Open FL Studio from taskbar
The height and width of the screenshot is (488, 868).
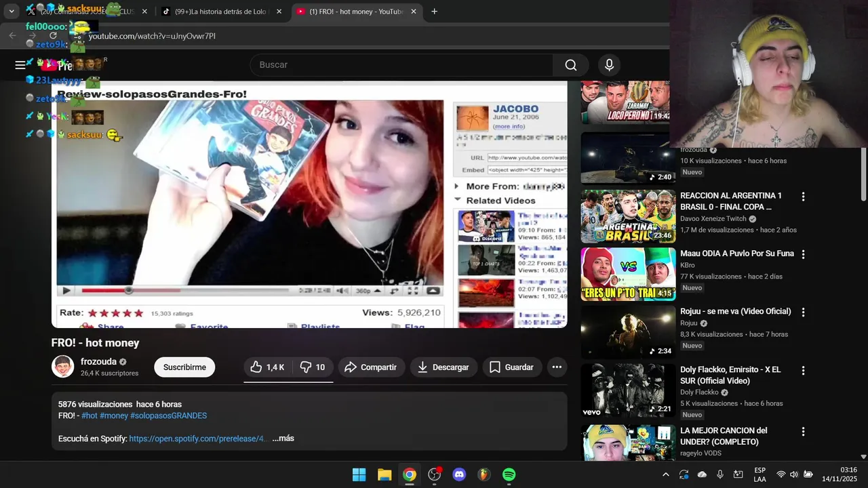484,474
